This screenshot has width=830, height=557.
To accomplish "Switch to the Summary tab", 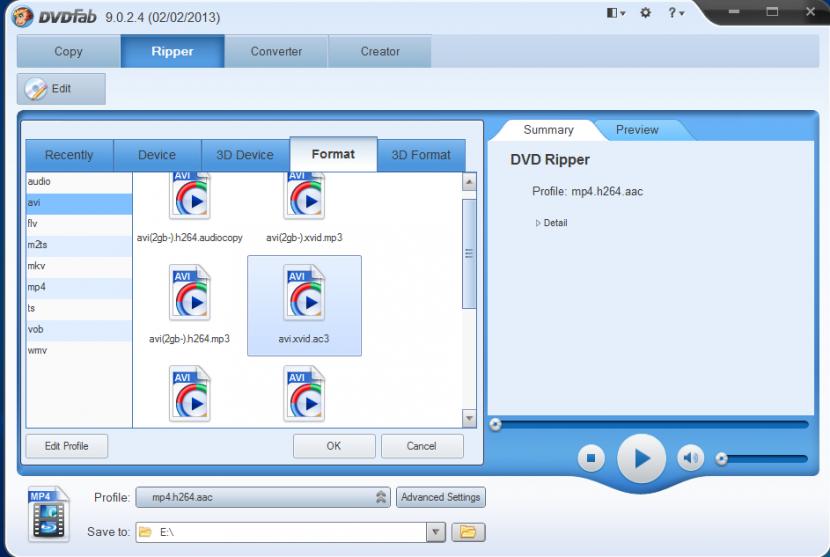I will 548,130.
